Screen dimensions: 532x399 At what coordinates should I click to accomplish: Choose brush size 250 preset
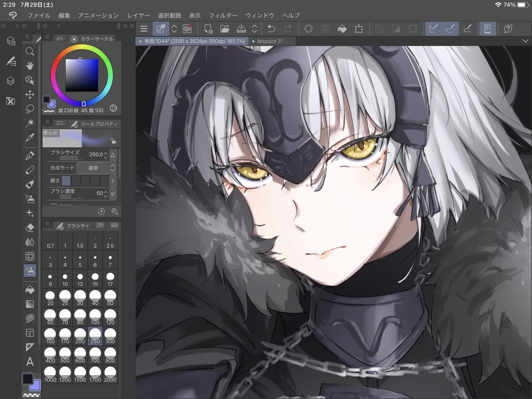click(x=95, y=336)
